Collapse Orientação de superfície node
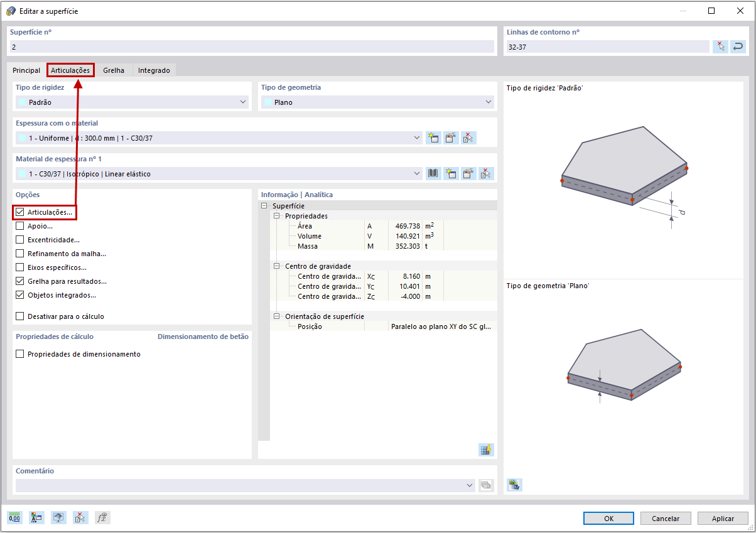The image size is (756, 533). click(x=277, y=316)
